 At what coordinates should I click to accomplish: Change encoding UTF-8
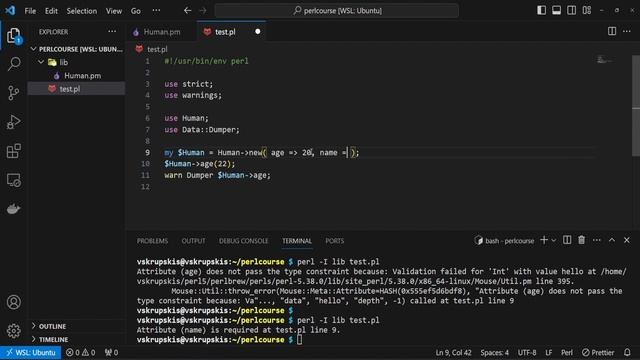coord(527,352)
